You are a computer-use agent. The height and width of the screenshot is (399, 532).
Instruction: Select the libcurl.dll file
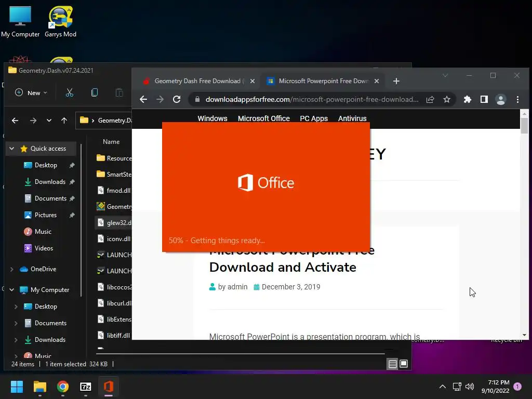[114, 303]
